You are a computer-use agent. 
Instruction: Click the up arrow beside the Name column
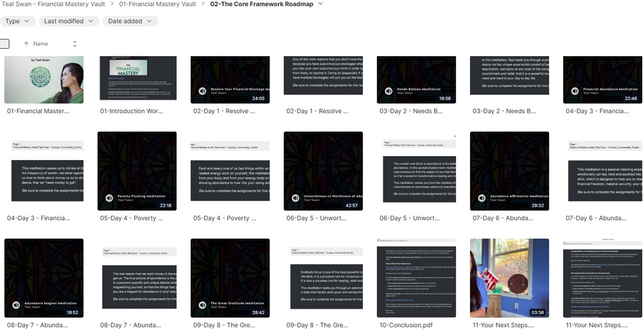[26, 44]
